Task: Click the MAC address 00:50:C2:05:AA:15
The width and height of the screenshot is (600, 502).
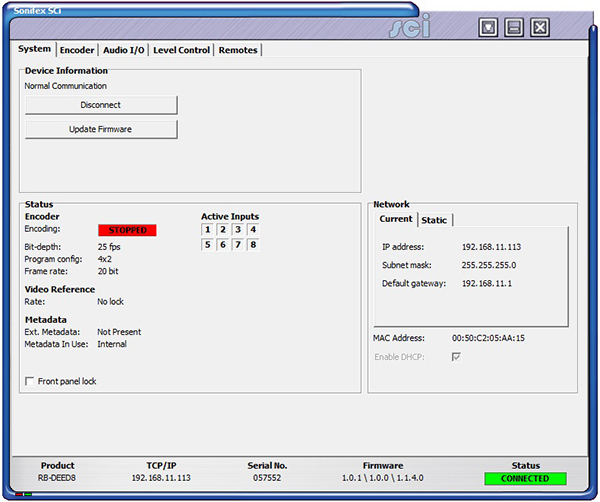Action: (488, 338)
